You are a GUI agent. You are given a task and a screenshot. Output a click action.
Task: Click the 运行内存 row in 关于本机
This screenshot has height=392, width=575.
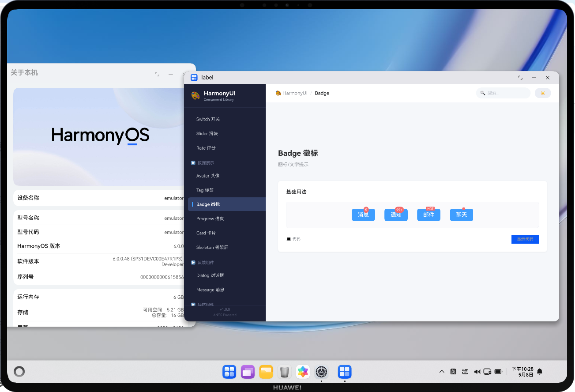pyautogui.click(x=100, y=297)
